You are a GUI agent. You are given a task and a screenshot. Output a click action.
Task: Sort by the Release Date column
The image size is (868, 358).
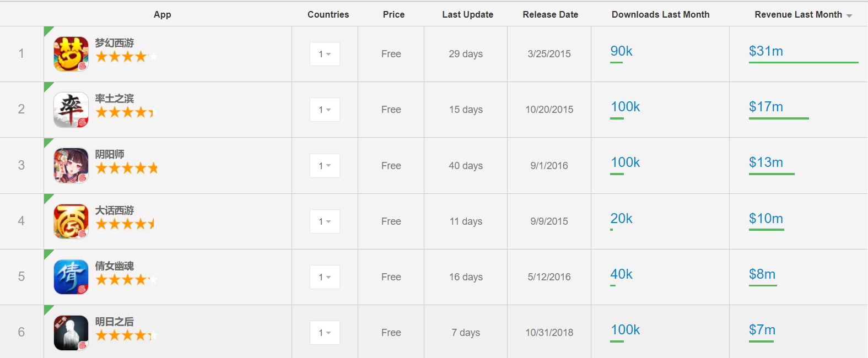(550, 15)
